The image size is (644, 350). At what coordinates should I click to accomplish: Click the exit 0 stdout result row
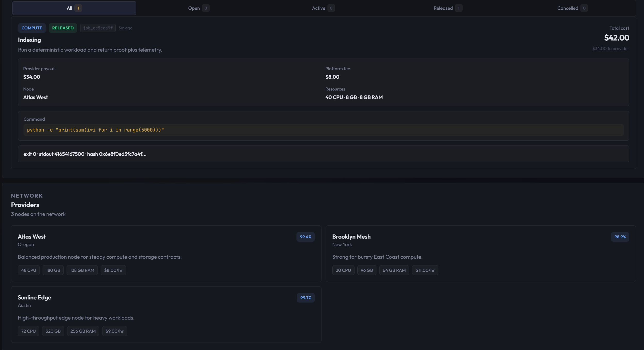click(x=323, y=154)
